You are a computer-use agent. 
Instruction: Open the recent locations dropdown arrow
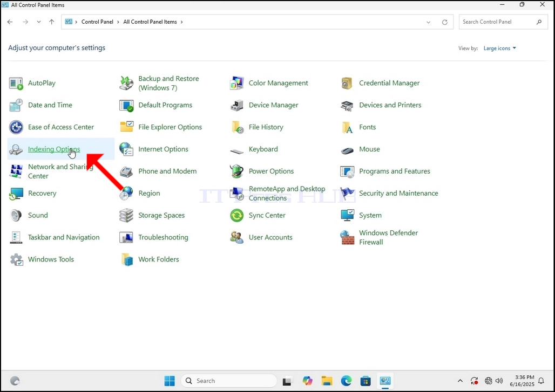coord(38,22)
